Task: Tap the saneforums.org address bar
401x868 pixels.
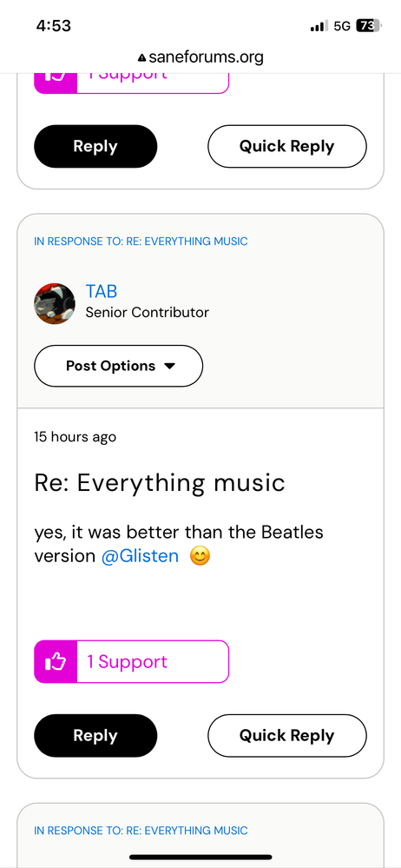Action: pos(200,57)
